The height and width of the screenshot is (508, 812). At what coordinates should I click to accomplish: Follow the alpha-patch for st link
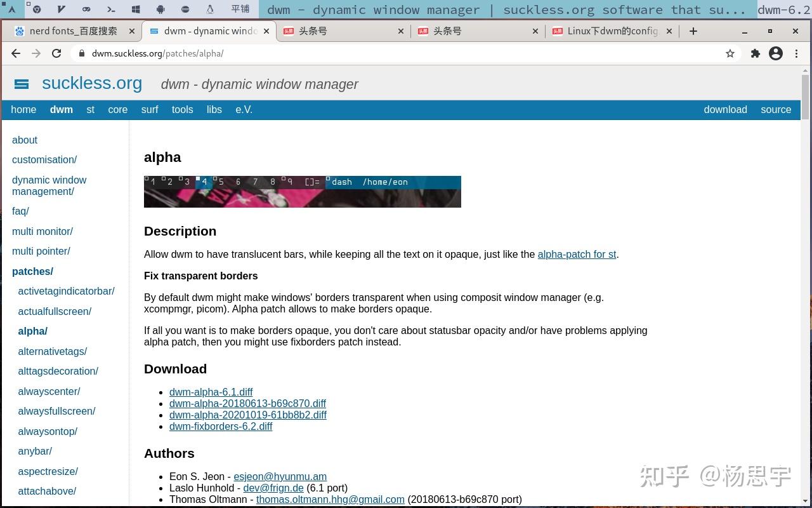click(577, 254)
